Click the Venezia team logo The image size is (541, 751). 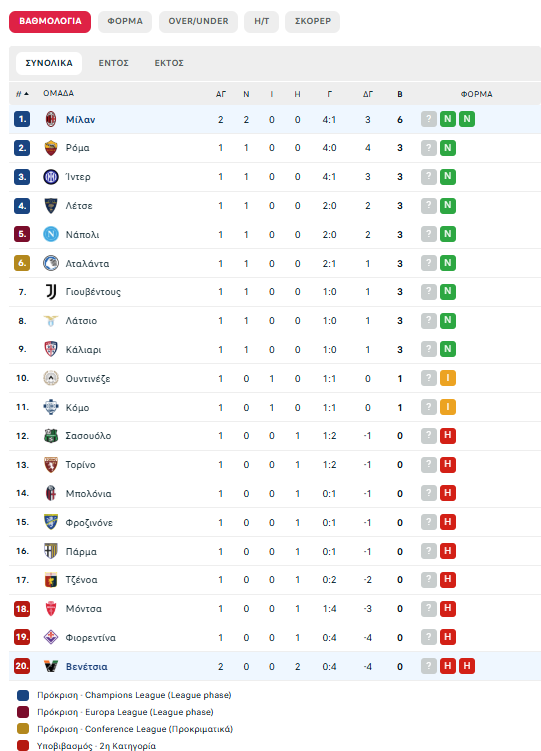coord(51,666)
